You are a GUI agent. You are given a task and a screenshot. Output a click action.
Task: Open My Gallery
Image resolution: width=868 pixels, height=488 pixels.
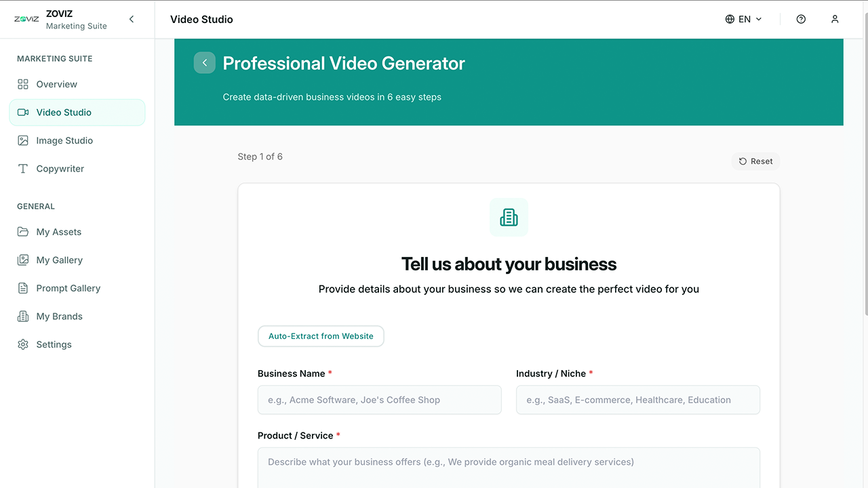tap(77, 260)
